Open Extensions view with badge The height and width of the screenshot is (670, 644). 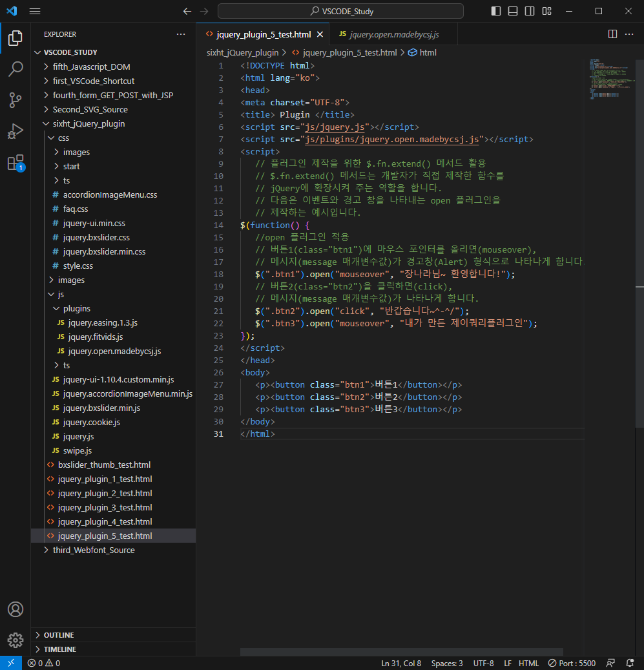point(16,163)
